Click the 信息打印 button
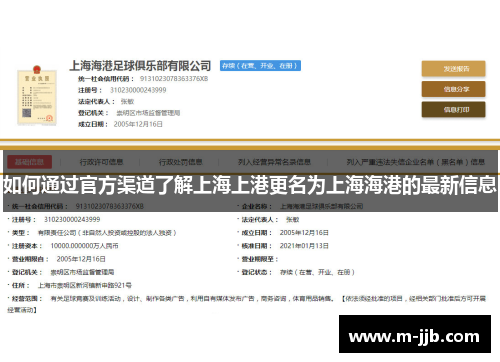 453,110
